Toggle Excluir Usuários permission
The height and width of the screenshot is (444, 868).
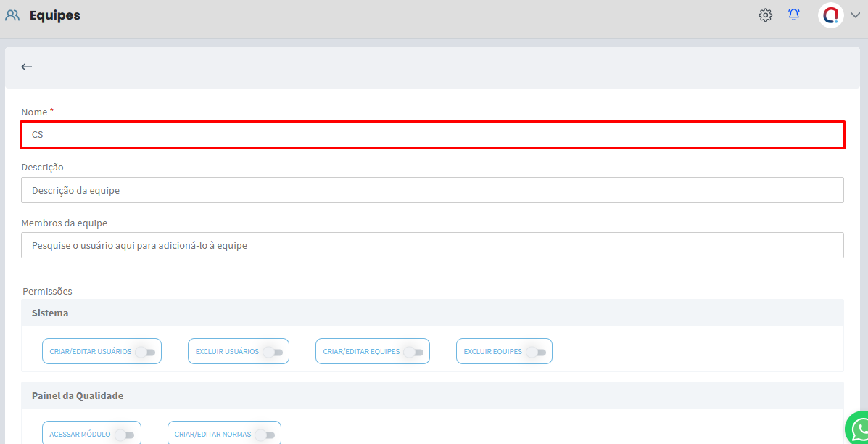(x=273, y=352)
